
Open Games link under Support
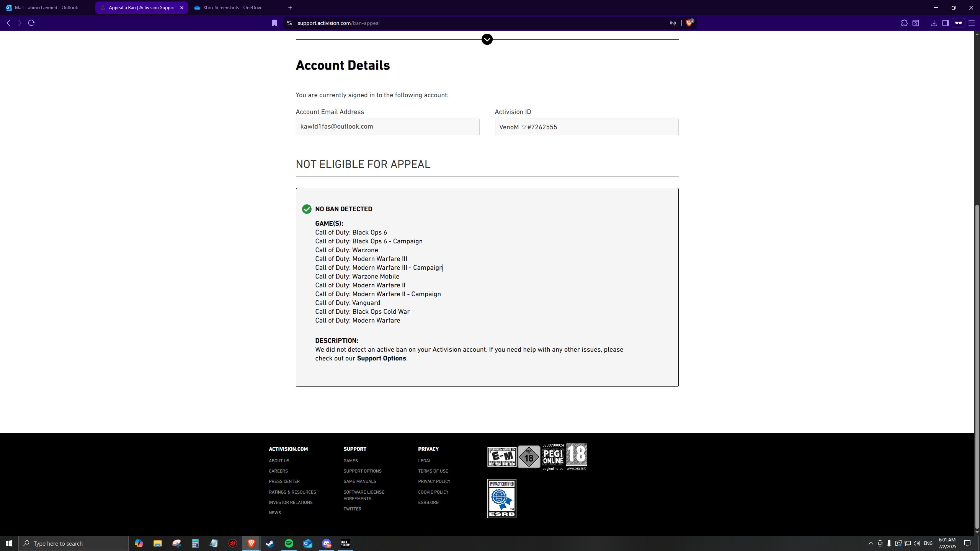351,461
